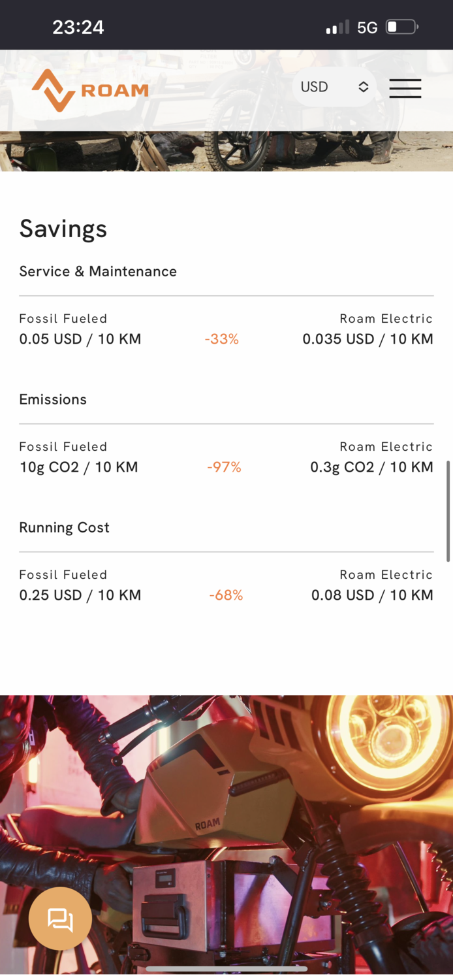Click the page scrollbar on right edge
Viewport: 453px width, 980px height.
click(x=448, y=510)
